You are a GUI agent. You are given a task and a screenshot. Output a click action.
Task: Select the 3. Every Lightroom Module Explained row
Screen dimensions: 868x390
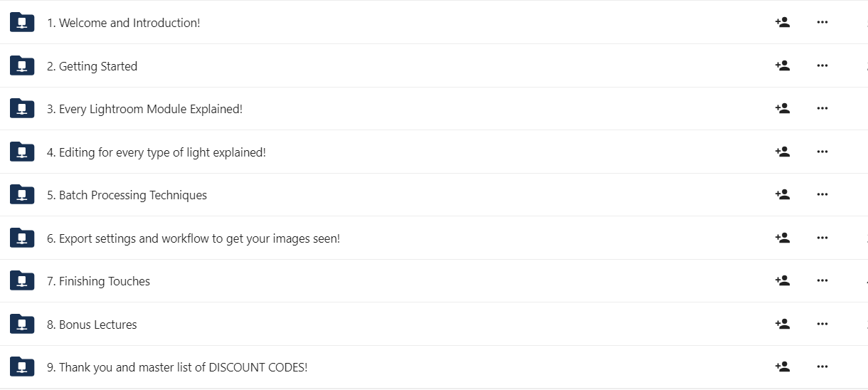tap(434, 109)
